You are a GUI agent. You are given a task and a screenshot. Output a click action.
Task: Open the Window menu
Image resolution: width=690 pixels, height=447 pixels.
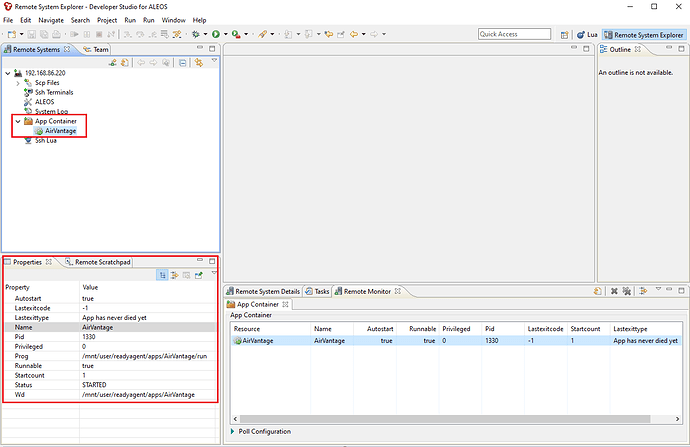click(173, 20)
